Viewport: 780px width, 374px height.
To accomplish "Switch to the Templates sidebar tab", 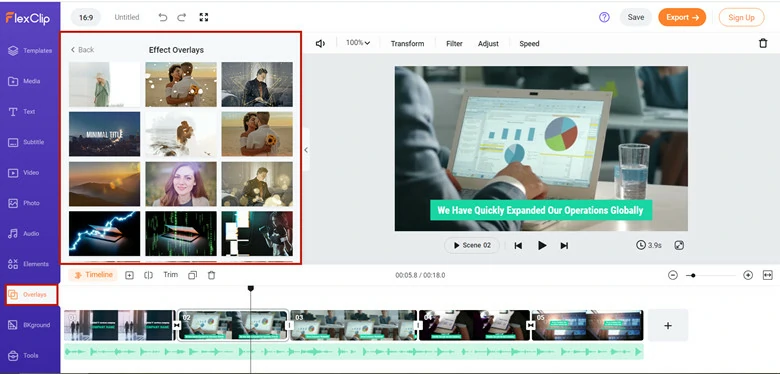I will point(30,51).
